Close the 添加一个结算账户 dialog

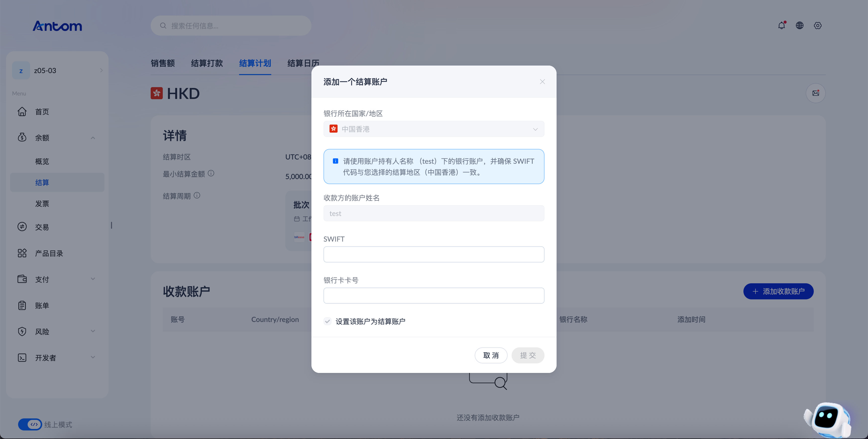click(x=542, y=82)
